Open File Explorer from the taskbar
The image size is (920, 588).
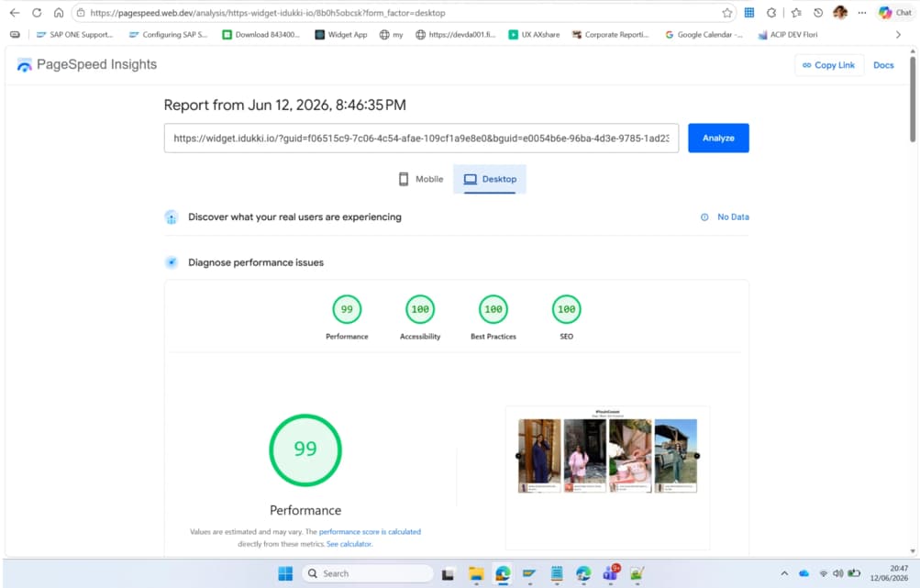click(476, 574)
